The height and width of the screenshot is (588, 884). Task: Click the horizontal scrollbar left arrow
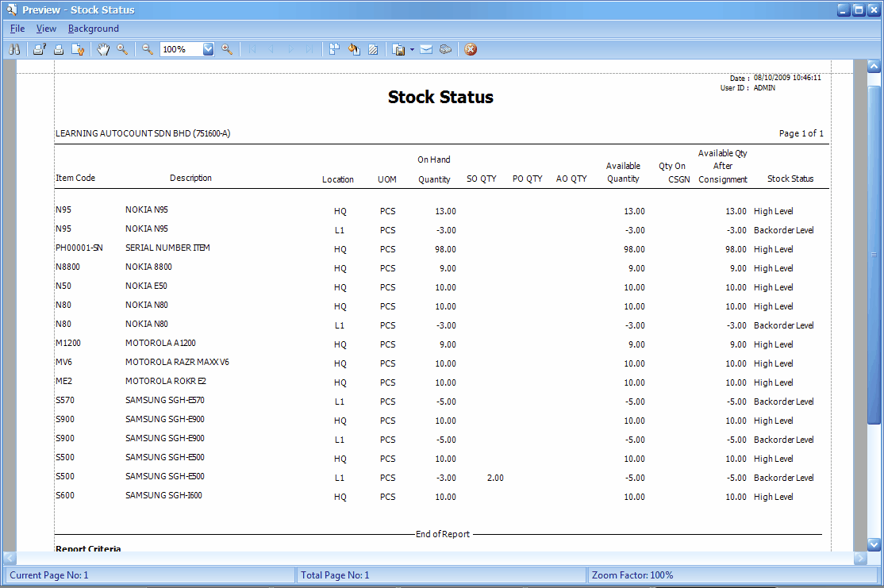point(10,558)
